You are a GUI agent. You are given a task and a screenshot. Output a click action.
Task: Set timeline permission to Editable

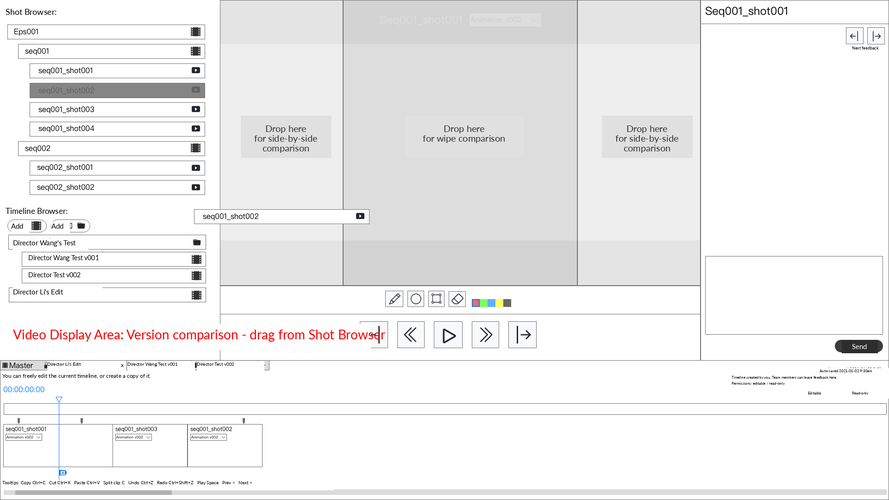click(814, 393)
